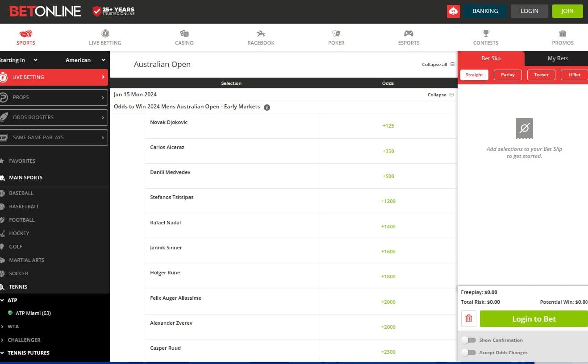Click the Soccer ball icon in sidebar

(3, 273)
